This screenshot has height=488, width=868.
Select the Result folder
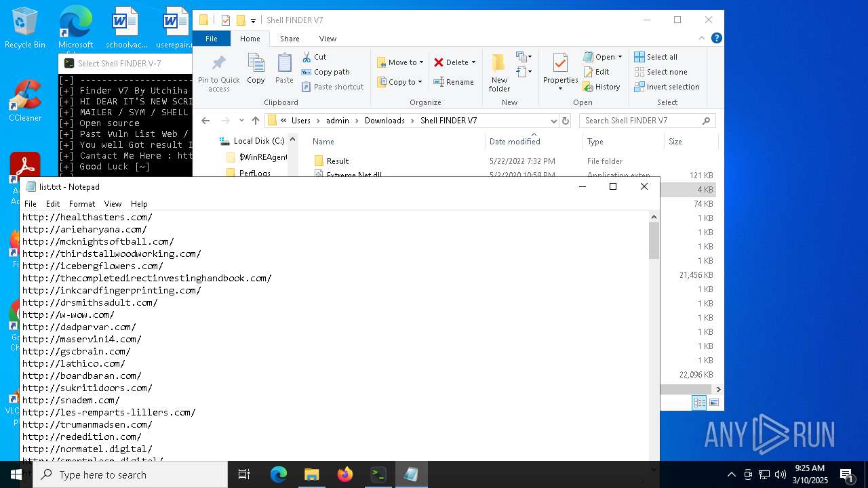click(x=337, y=161)
